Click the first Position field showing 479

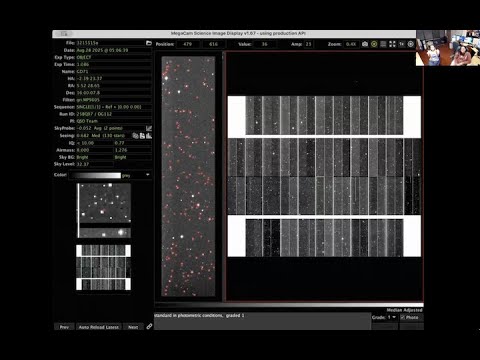tap(188, 44)
